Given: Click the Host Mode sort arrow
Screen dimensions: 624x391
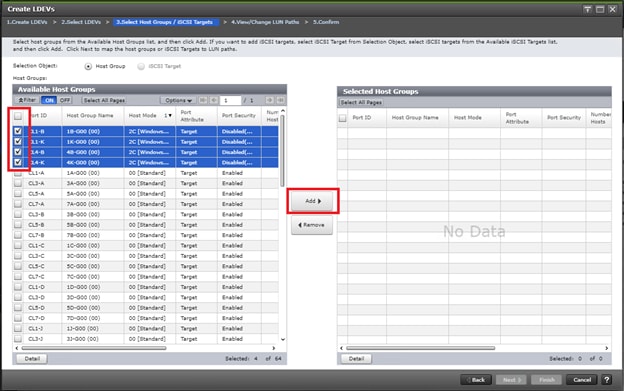Looking at the screenshot, I should (x=170, y=115).
